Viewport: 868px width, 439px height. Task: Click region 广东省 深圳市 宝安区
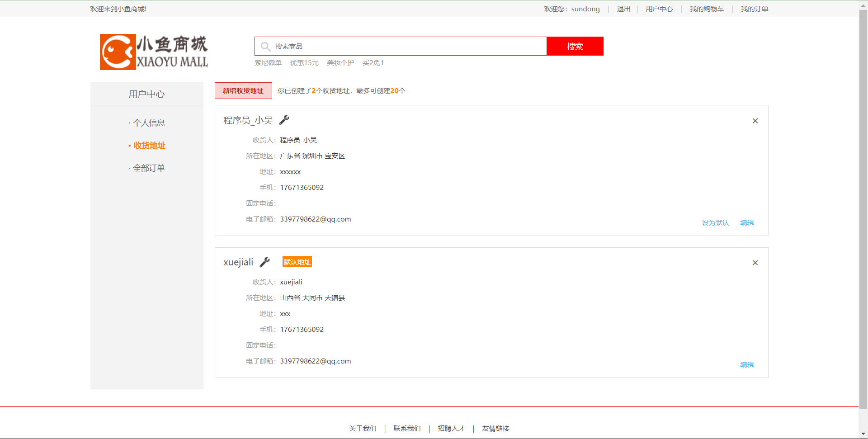pyautogui.click(x=312, y=156)
